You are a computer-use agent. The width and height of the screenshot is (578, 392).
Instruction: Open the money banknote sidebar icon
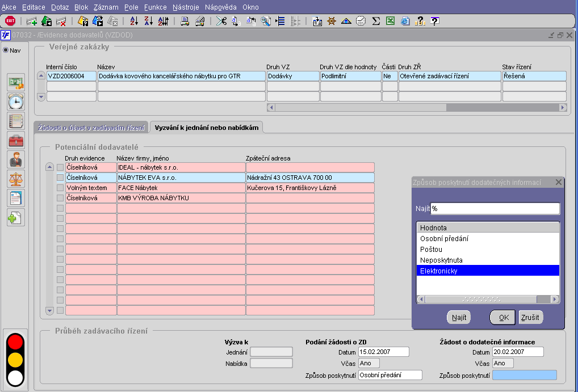(x=16, y=82)
